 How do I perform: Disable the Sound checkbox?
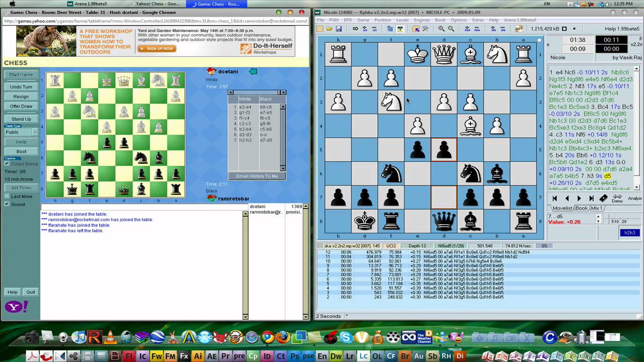tap(7, 204)
